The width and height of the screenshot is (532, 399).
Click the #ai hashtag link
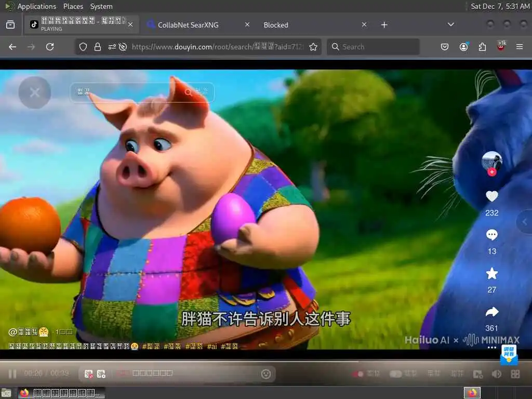212,347
